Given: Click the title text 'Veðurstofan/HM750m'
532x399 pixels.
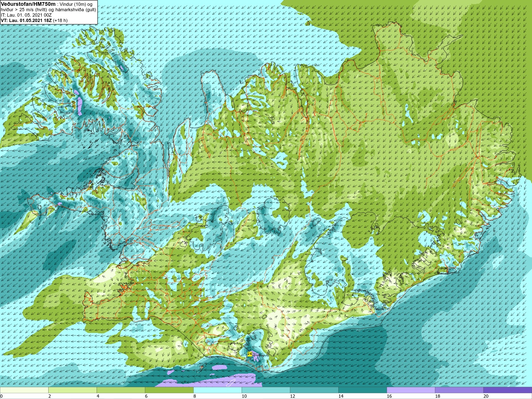Looking at the screenshot, I should (x=28, y=4).
